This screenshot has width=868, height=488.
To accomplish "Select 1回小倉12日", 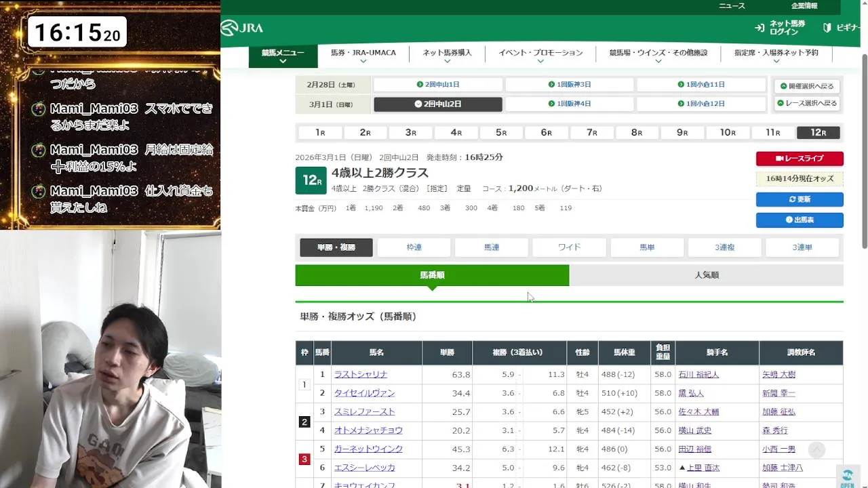I will click(701, 104).
